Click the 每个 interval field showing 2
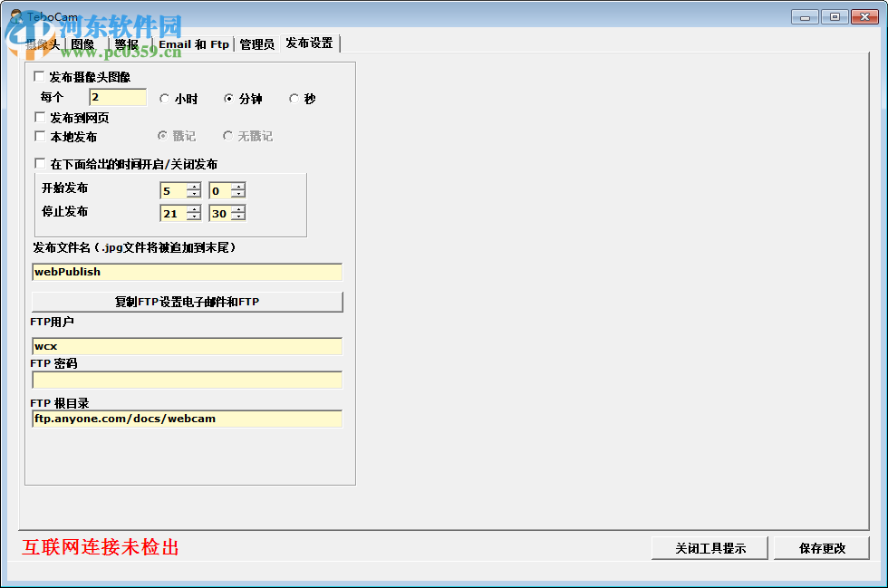Screen dimensions: 888x588 pos(118,98)
